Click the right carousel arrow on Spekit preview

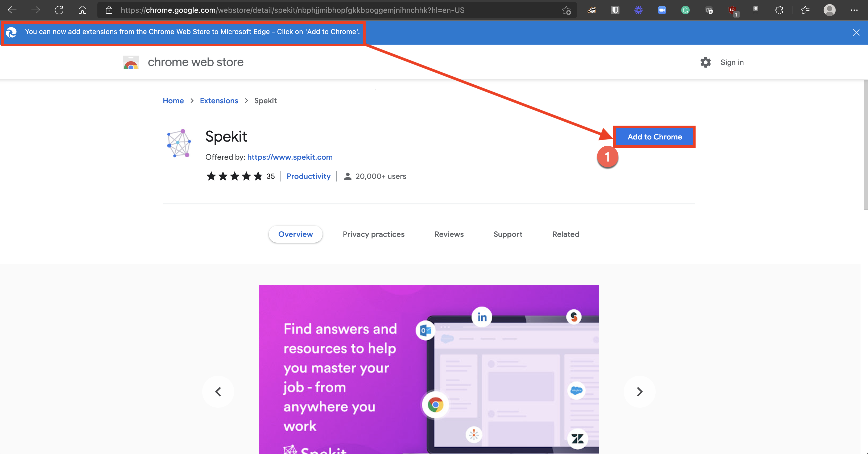pos(639,391)
